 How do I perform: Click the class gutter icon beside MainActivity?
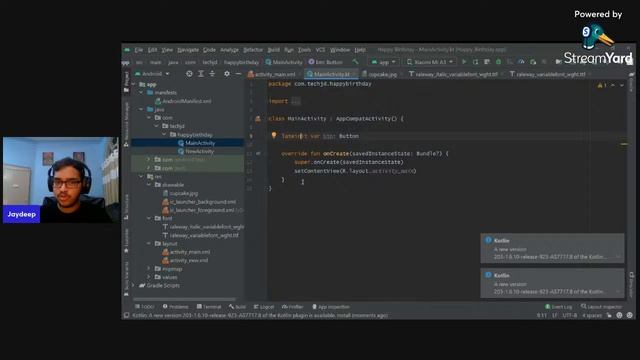(x=258, y=119)
